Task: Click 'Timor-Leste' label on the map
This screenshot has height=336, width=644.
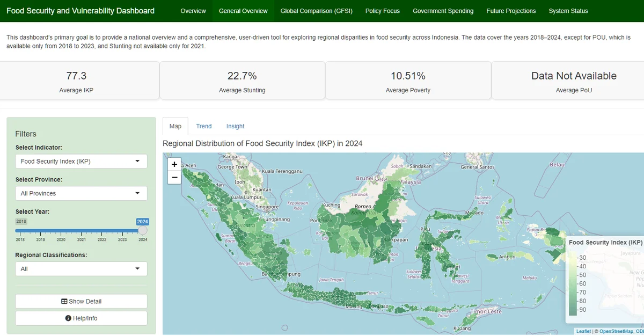Action: 485,311
